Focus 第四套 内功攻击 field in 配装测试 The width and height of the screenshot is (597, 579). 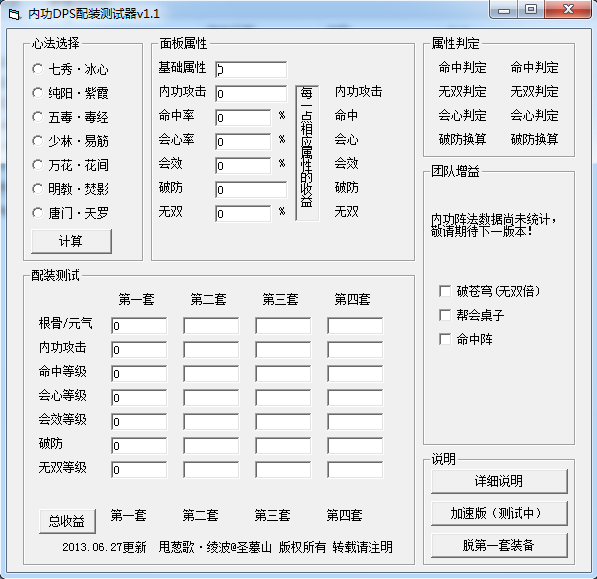pos(355,350)
